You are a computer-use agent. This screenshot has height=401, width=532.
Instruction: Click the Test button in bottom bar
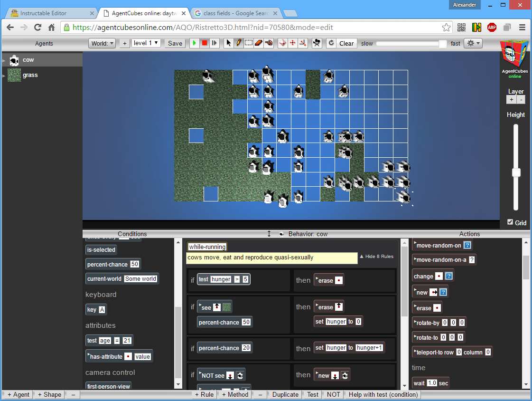(x=312, y=394)
